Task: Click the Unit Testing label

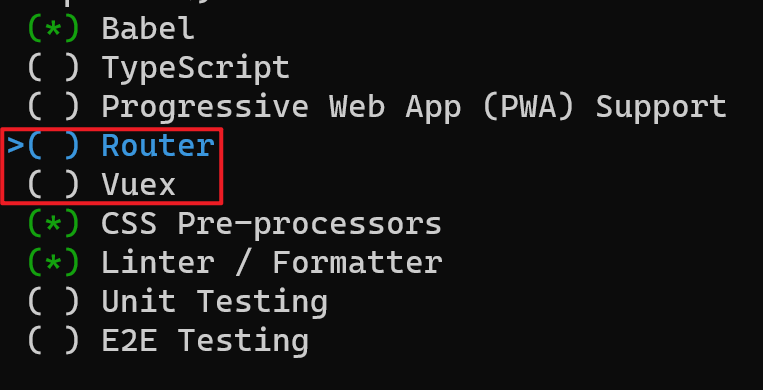Action: pyautogui.click(x=215, y=302)
